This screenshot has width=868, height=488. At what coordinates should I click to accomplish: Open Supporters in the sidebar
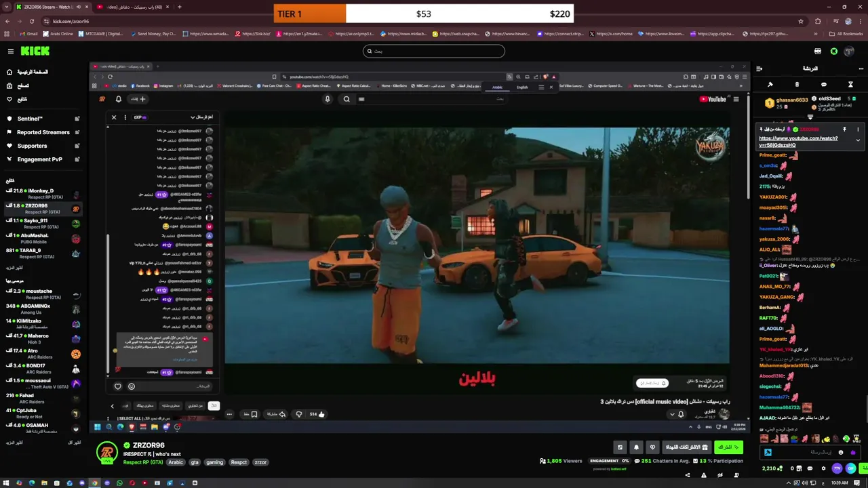43,146
